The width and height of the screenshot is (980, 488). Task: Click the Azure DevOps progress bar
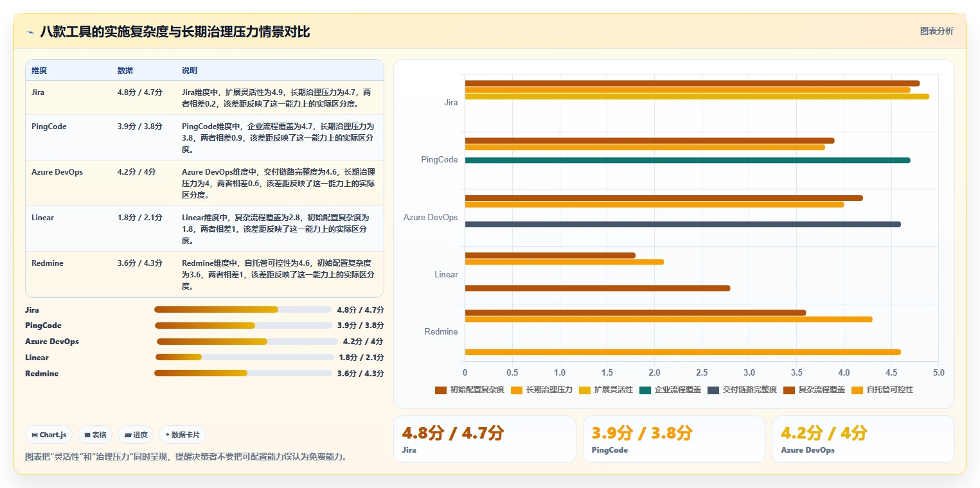tap(247, 342)
